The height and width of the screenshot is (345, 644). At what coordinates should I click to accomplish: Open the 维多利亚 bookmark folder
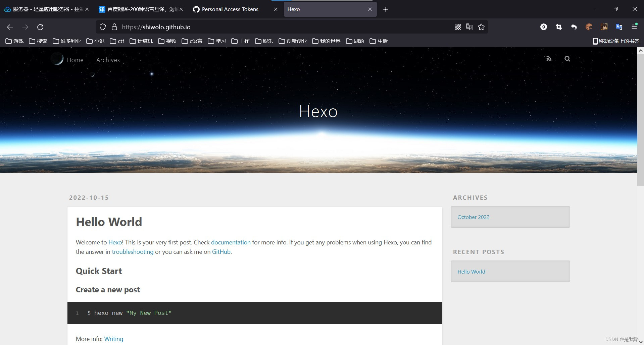tap(67, 41)
